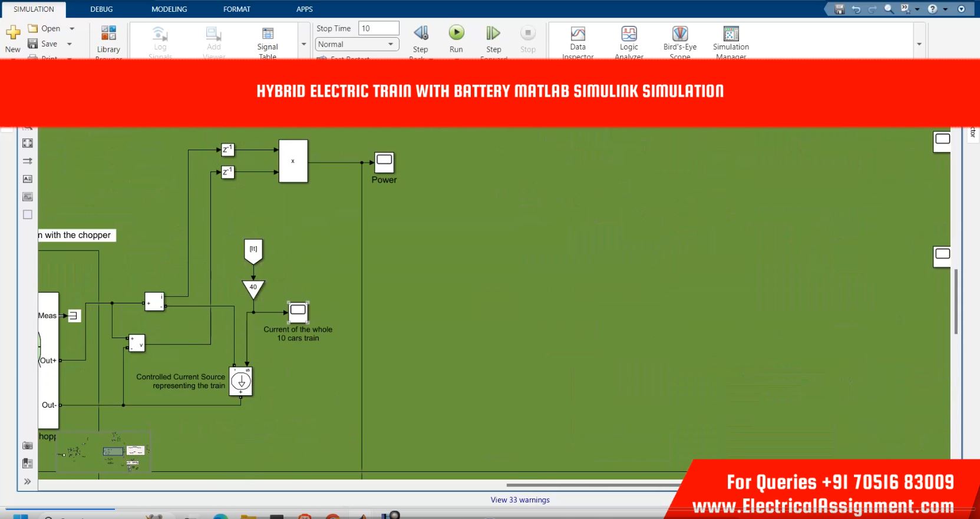980x519 pixels.
Task: Click the New model button
Action: 13,35
